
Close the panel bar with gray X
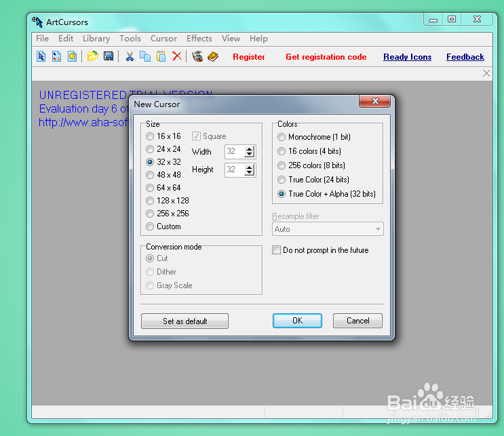[x=486, y=74]
